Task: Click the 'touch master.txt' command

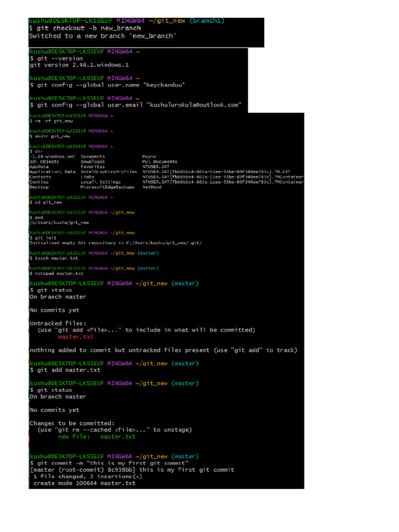Action: tap(54, 258)
